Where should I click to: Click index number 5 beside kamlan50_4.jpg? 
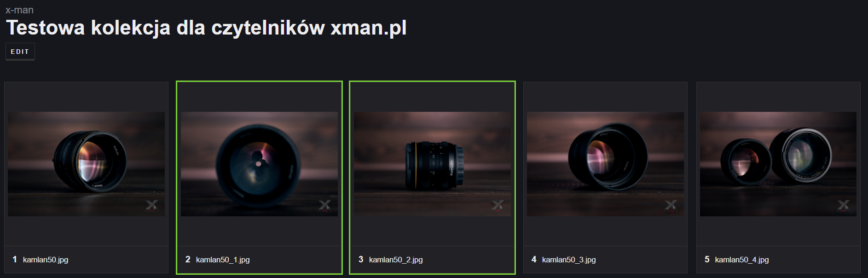click(707, 260)
